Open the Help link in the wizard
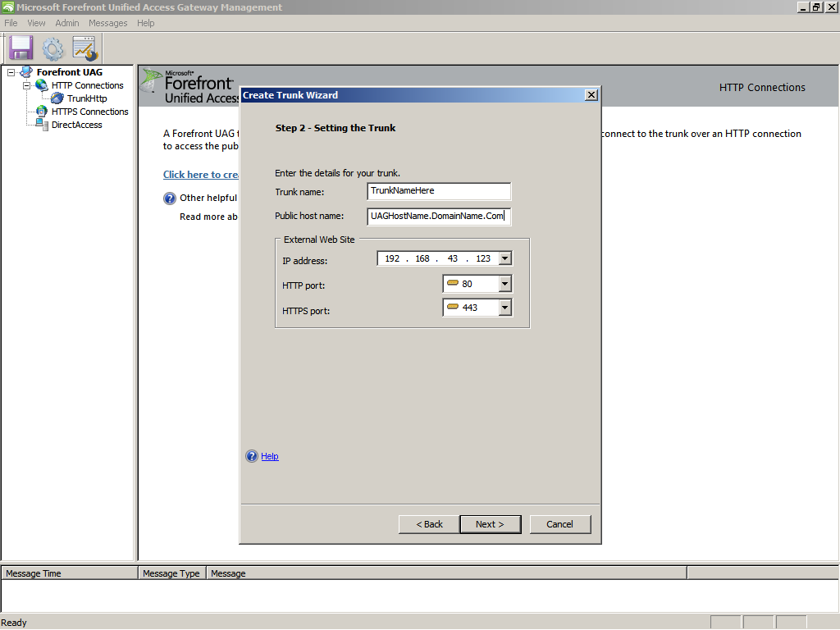840x630 pixels. click(269, 456)
